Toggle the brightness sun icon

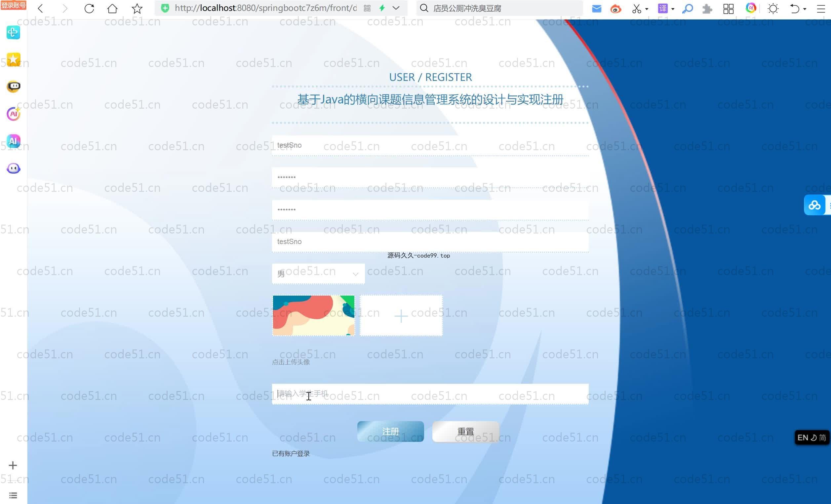773,9
